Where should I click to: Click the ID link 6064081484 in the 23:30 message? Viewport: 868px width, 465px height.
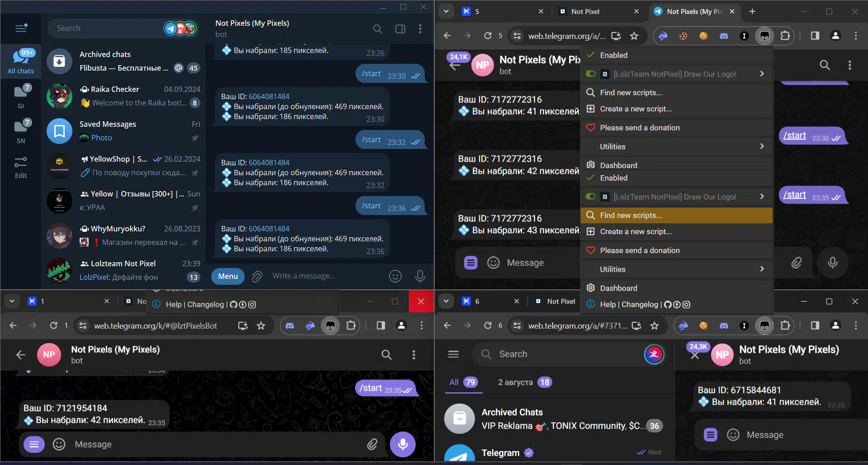(269, 96)
